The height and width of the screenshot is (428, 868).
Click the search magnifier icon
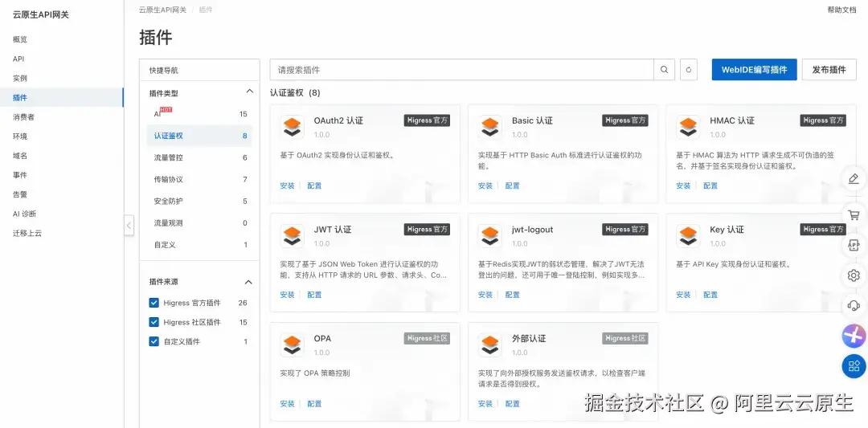click(665, 70)
